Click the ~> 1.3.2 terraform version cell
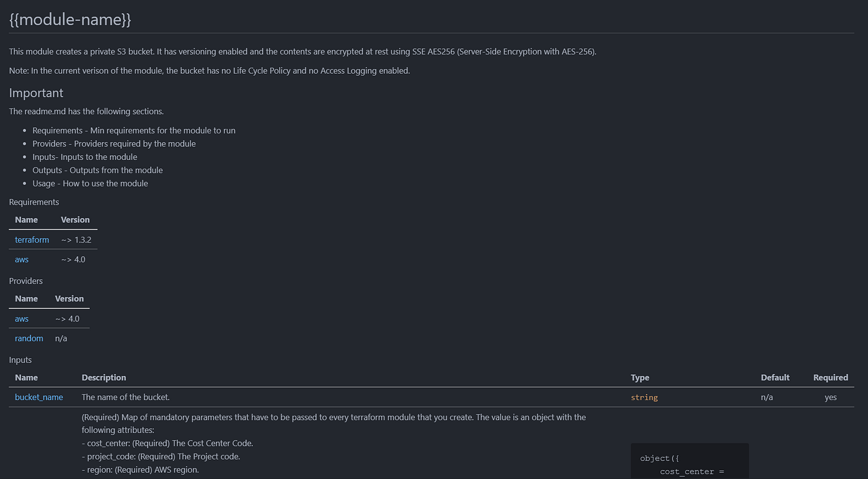Viewport: 868px width, 479px height. tap(76, 239)
